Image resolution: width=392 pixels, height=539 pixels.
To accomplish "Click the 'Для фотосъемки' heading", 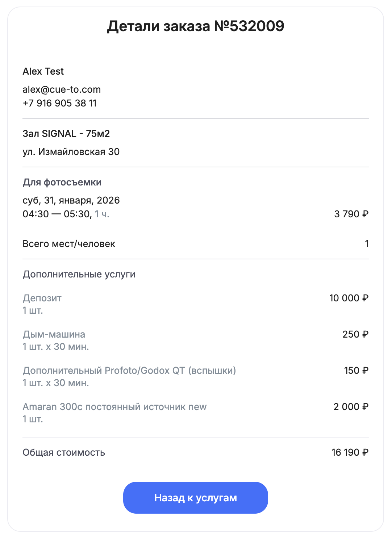I will [x=62, y=182].
